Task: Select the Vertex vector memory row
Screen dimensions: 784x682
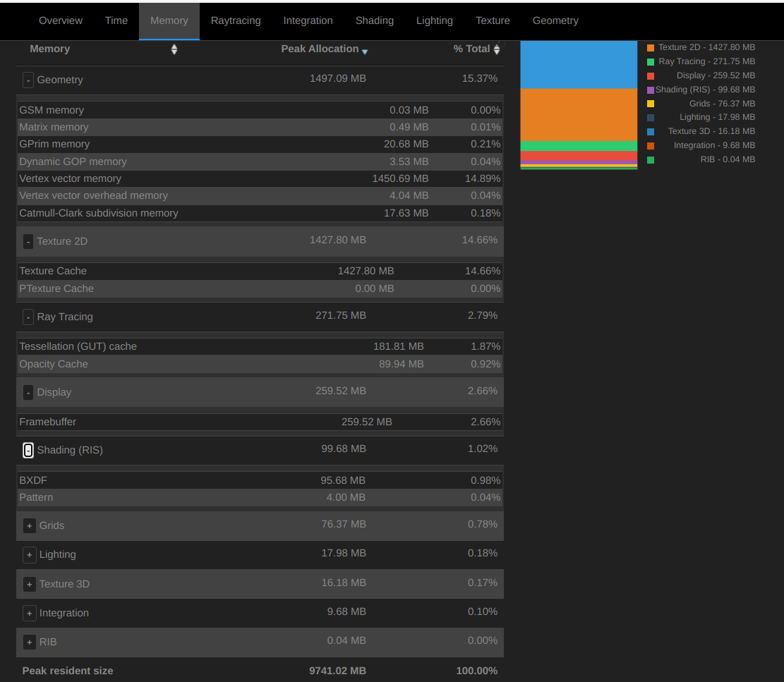Action: [260, 179]
